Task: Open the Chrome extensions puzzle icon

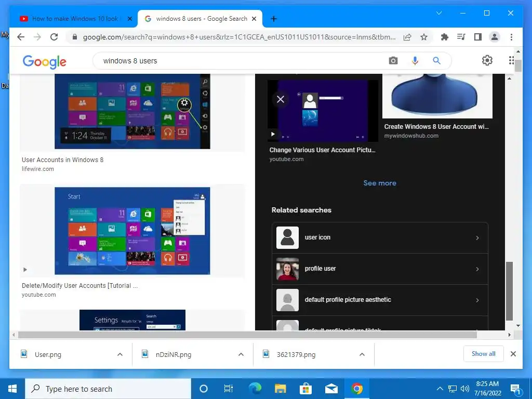Action: (445, 37)
